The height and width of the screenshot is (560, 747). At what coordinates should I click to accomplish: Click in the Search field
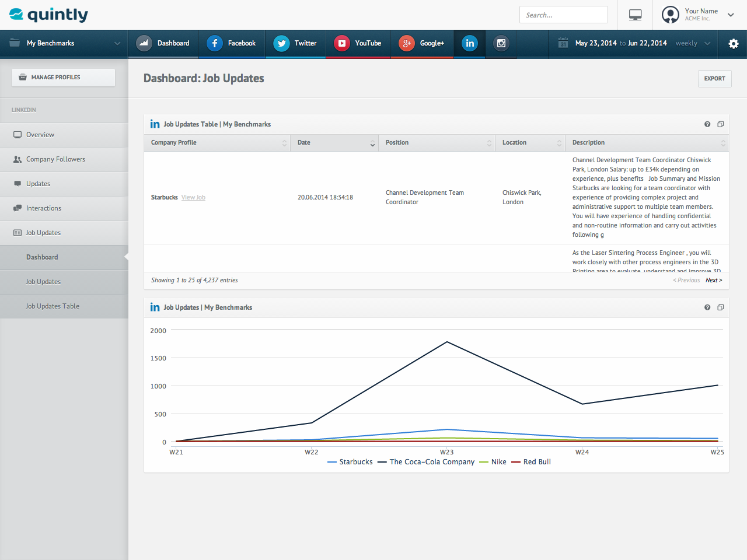(564, 15)
